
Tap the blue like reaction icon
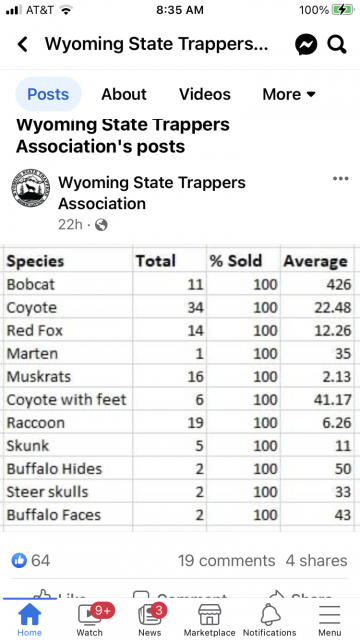(19, 560)
